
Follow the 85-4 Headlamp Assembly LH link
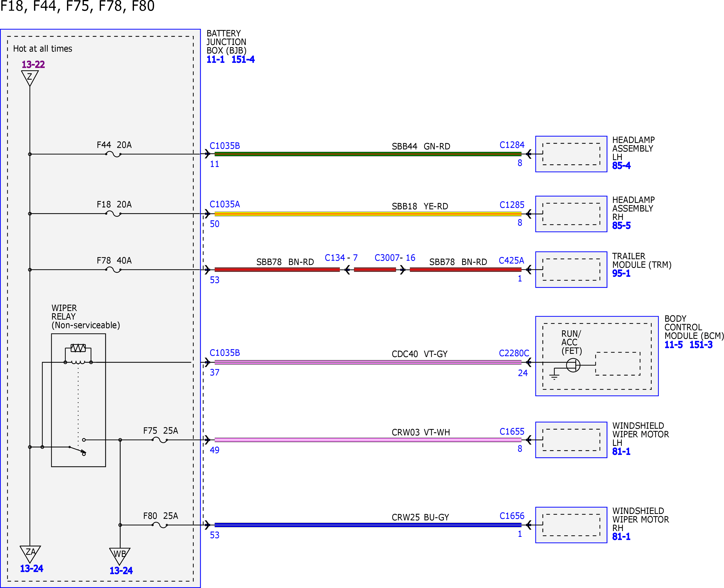pos(621,166)
